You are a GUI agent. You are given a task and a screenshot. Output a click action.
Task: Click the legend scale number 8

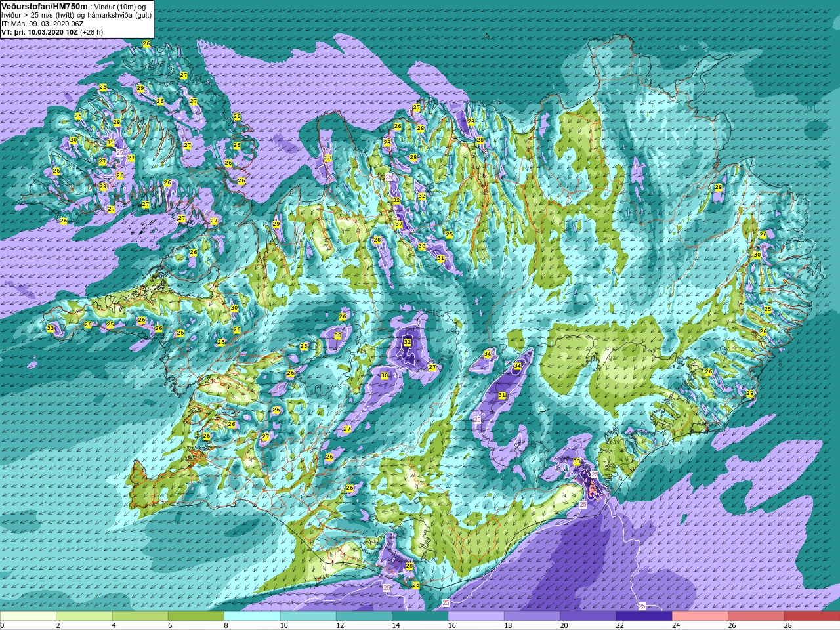tap(226, 625)
